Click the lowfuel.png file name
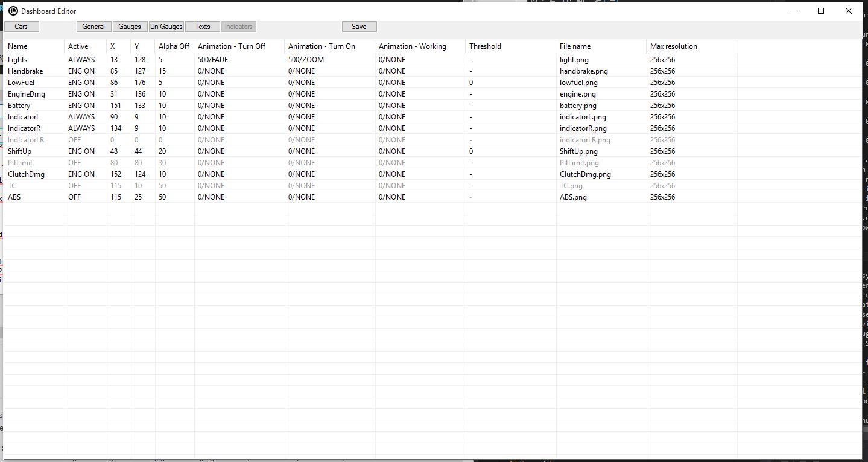 tap(579, 83)
